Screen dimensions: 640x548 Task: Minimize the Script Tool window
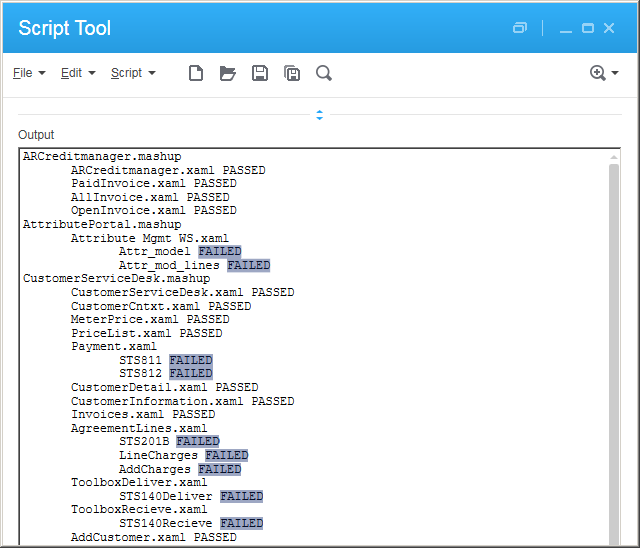click(566, 28)
